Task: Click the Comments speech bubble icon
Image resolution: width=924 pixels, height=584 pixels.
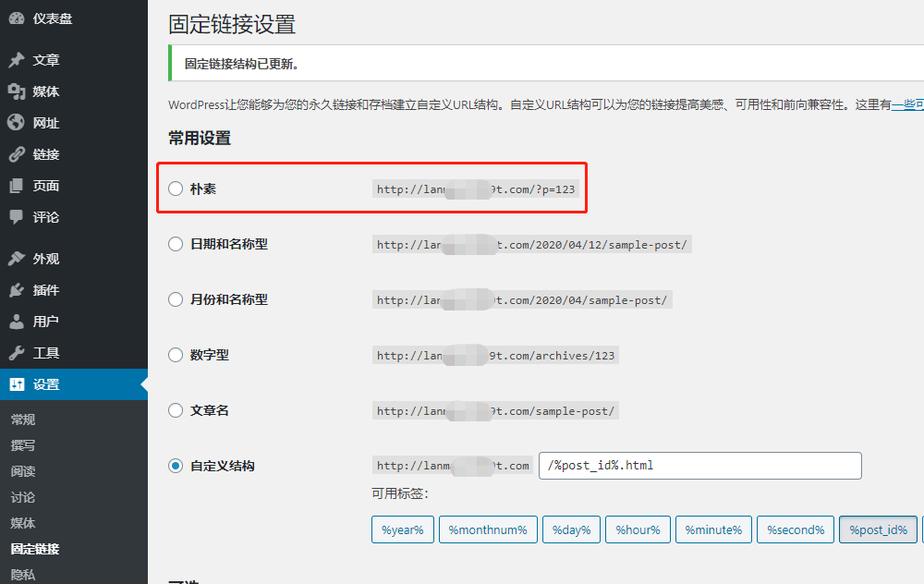Action: pyautogui.click(x=17, y=217)
